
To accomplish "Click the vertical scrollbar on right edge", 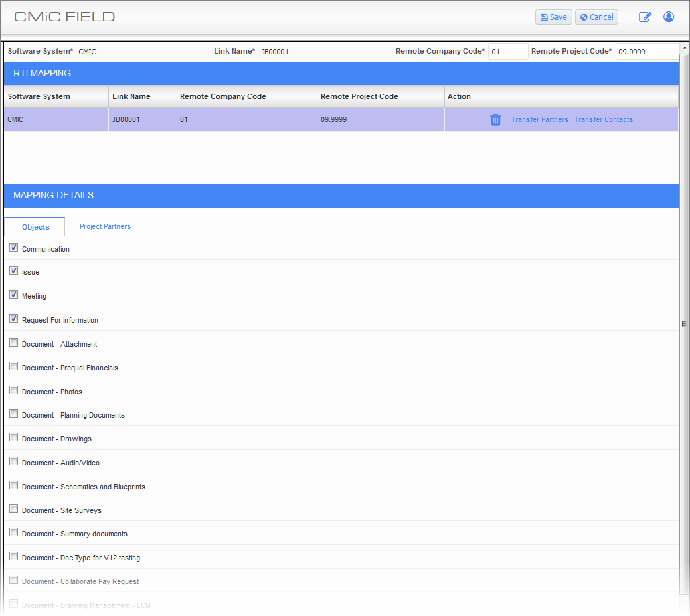I will click(x=684, y=323).
